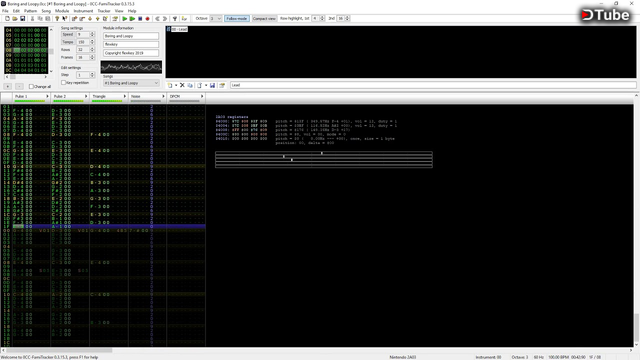Save instrument using blue floppy icon
640x360 pixels.
click(212, 85)
